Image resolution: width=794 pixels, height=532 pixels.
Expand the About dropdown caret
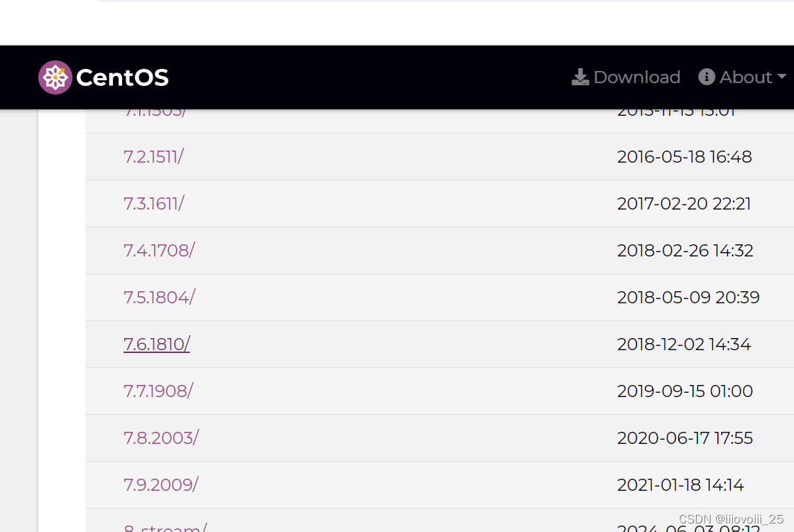tap(782, 77)
